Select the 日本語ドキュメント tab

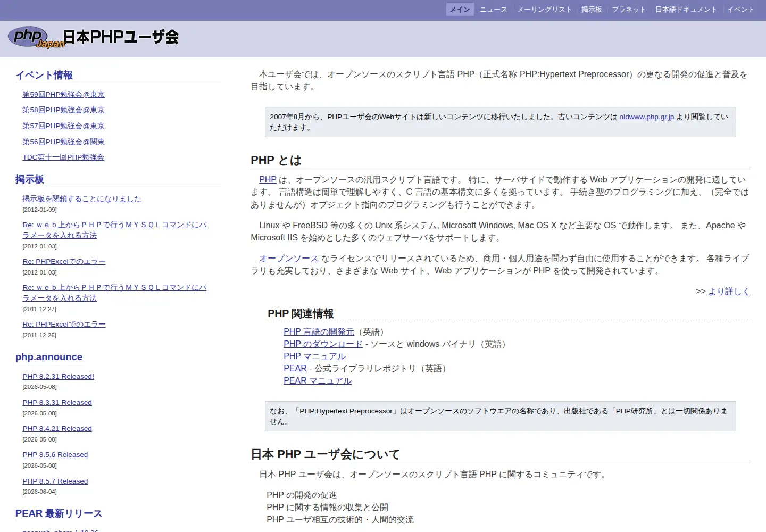click(686, 10)
